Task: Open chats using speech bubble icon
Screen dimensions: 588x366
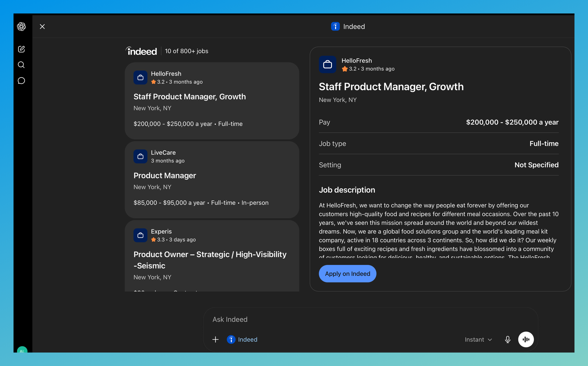Action: (x=21, y=80)
